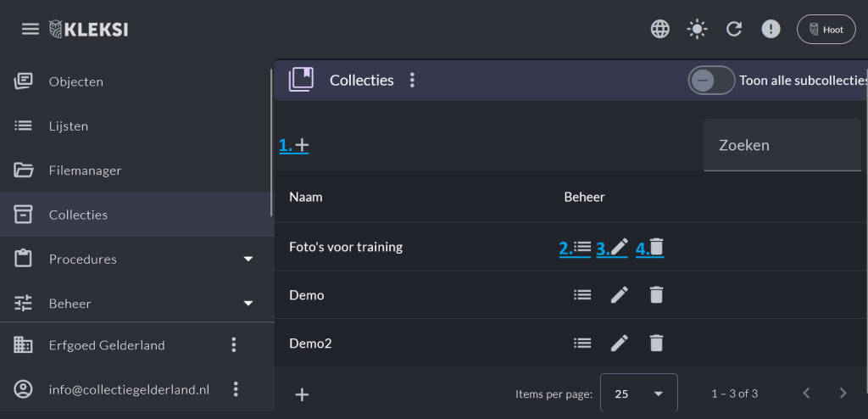This screenshot has width=868, height=419.
Task: Click the Hoot account button
Action: [826, 30]
